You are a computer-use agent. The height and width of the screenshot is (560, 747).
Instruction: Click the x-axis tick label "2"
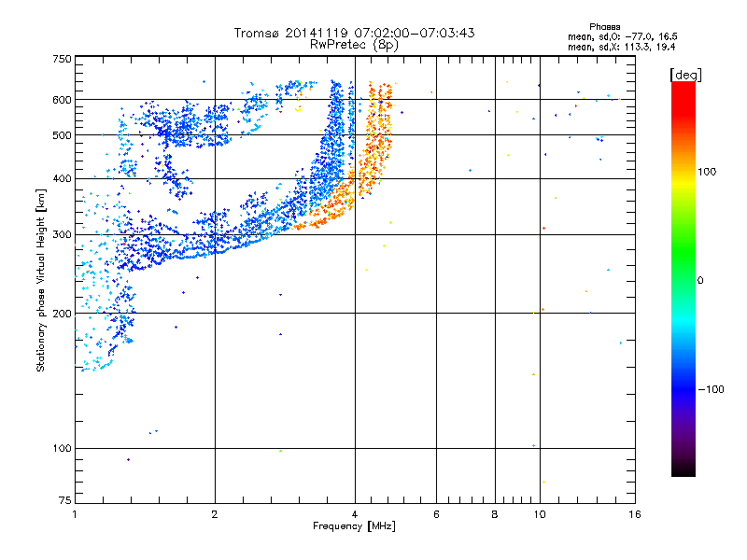[x=215, y=514]
